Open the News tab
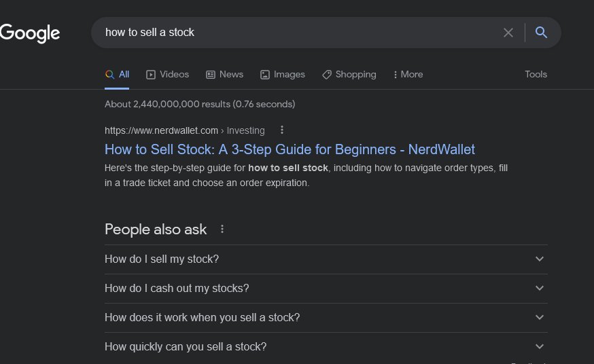Screen dimensions: 594x364 coord(225,75)
